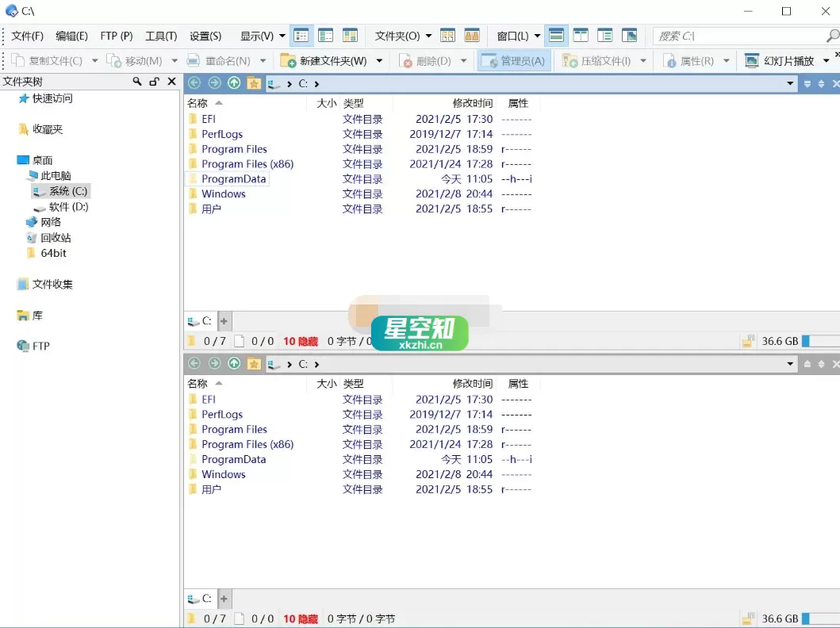The height and width of the screenshot is (628, 840).
Task: Click the 压缩文件 (Compress) toolbar icon
Action: click(x=570, y=60)
